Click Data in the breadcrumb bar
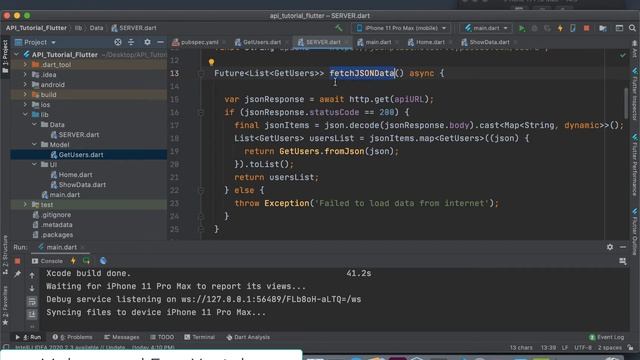 96,28
